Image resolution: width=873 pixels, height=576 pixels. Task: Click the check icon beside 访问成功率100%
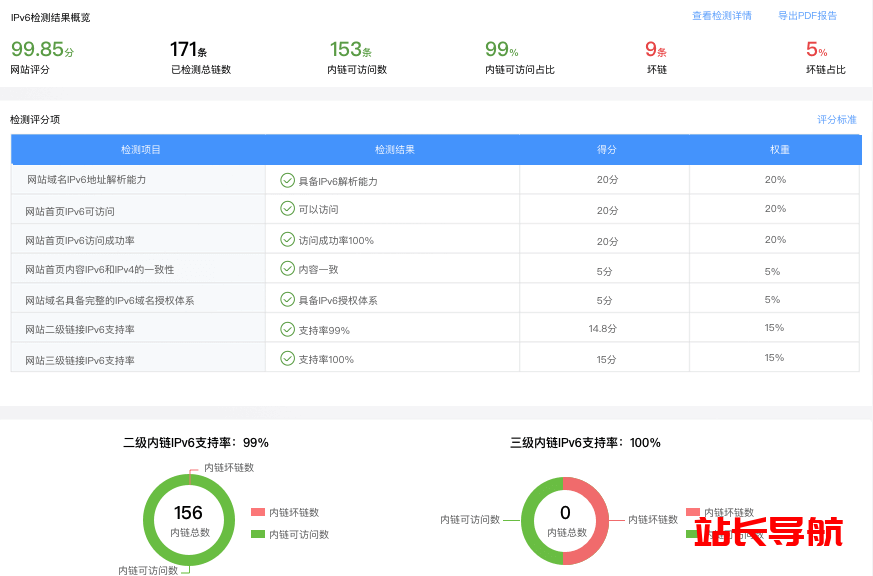tap(287, 239)
